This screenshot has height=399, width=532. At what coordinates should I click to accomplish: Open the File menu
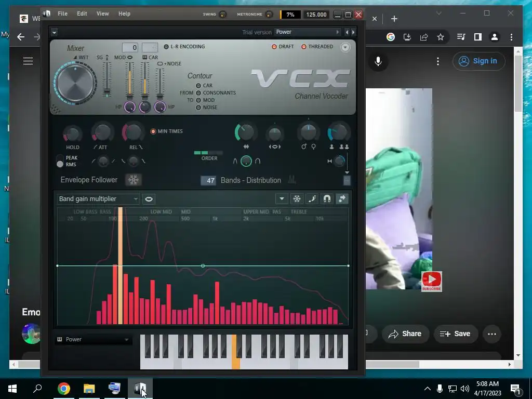(x=62, y=14)
